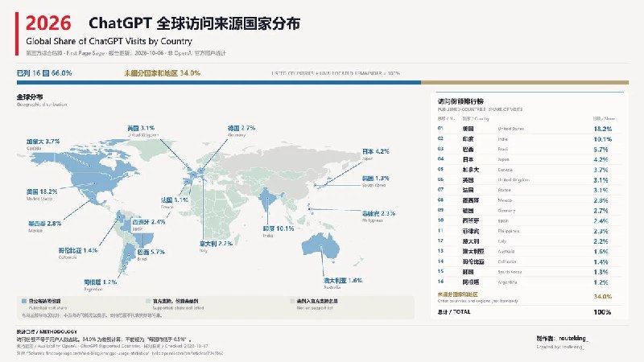Click the '统计口径 / METHODOLOGY' footer heading
The height and width of the screenshot is (362, 644).
tap(47, 331)
